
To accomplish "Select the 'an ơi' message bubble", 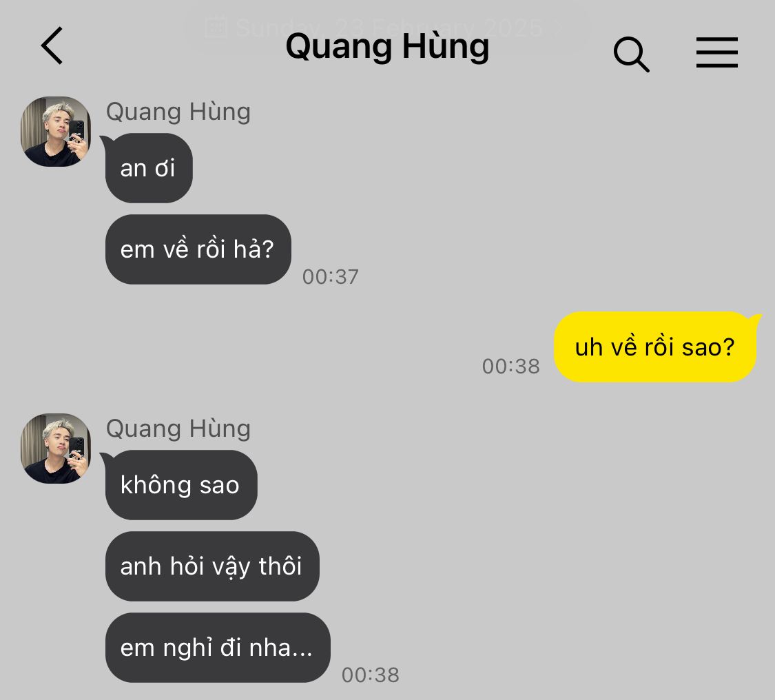I will (148, 168).
